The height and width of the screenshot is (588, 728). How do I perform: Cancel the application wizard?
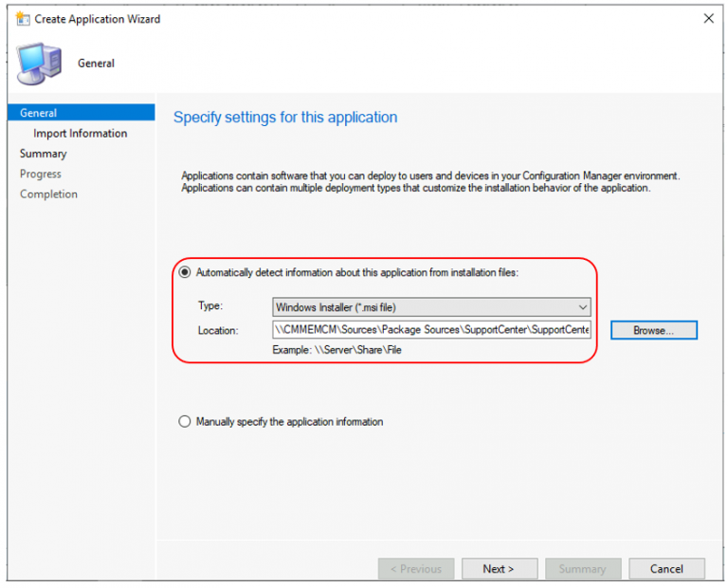(666, 569)
